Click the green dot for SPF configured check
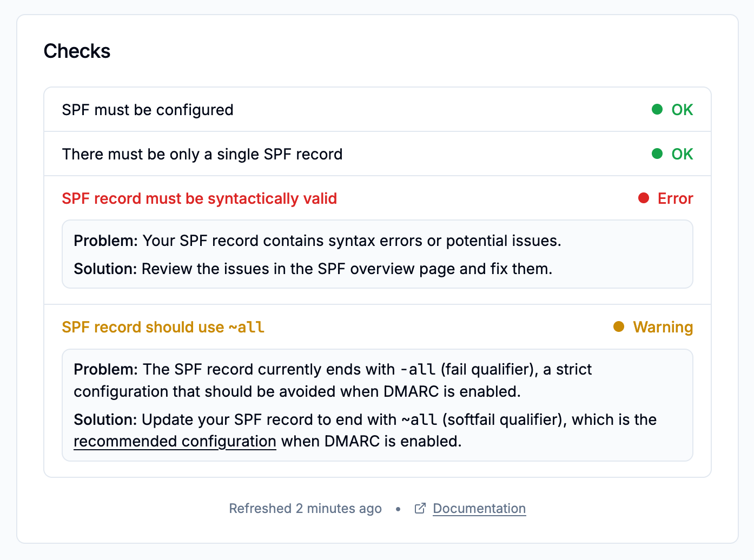Screen dimensions: 754x560 coord(657,110)
